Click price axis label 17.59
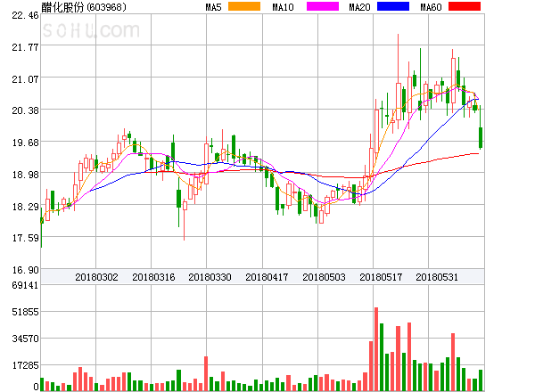The height and width of the screenshot is (392, 535). 25,238
